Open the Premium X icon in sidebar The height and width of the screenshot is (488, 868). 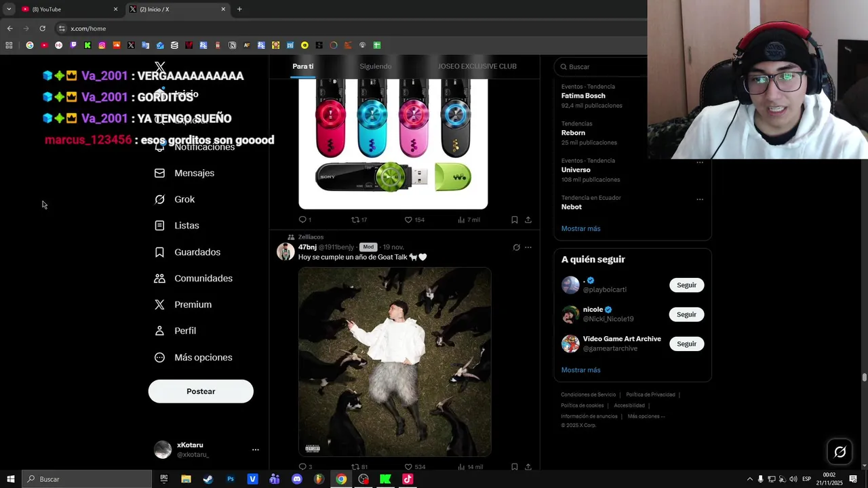(x=159, y=305)
